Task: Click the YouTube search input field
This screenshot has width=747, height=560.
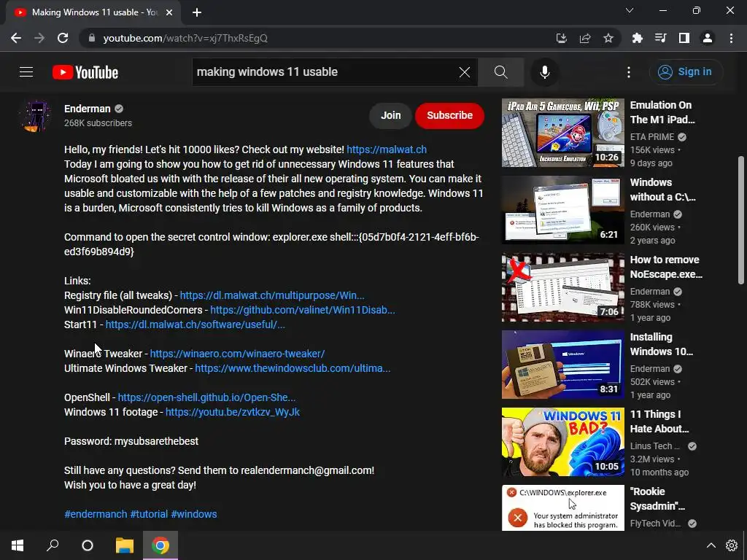Action: [324, 72]
